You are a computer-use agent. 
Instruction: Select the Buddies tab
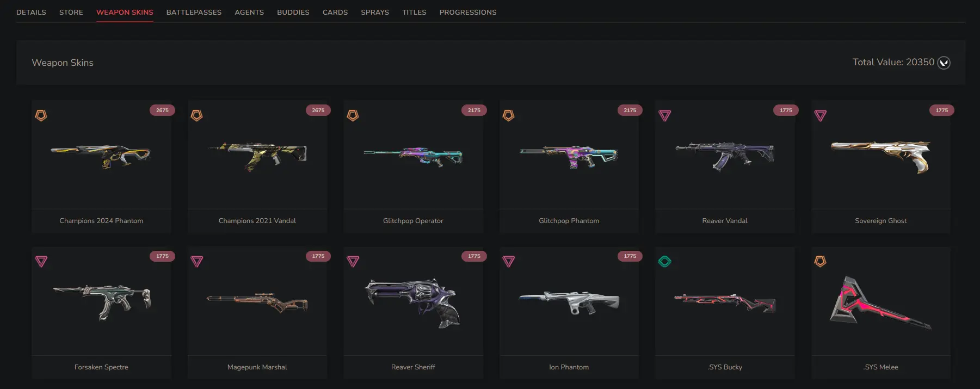pos(293,12)
